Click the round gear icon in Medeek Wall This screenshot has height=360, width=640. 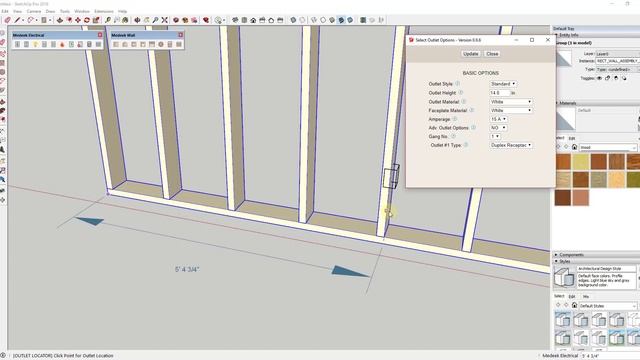(x=161, y=44)
